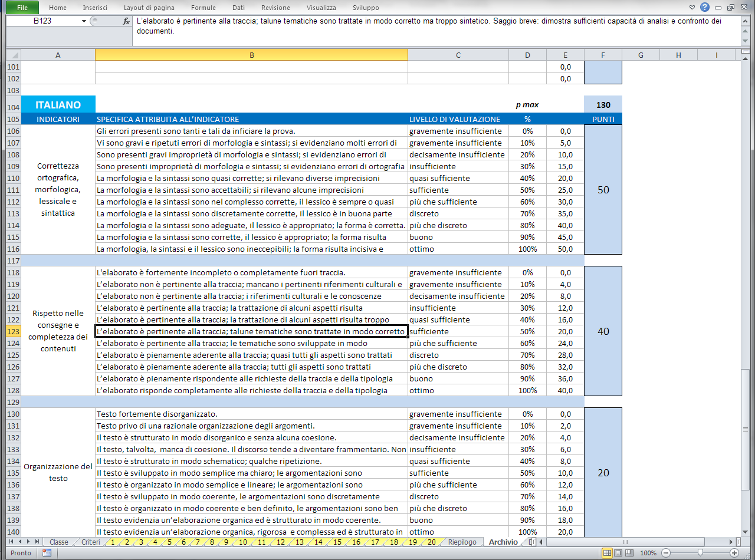
Task: Click 'Organizzazione del testo' indicator cell
Action: tap(58, 473)
